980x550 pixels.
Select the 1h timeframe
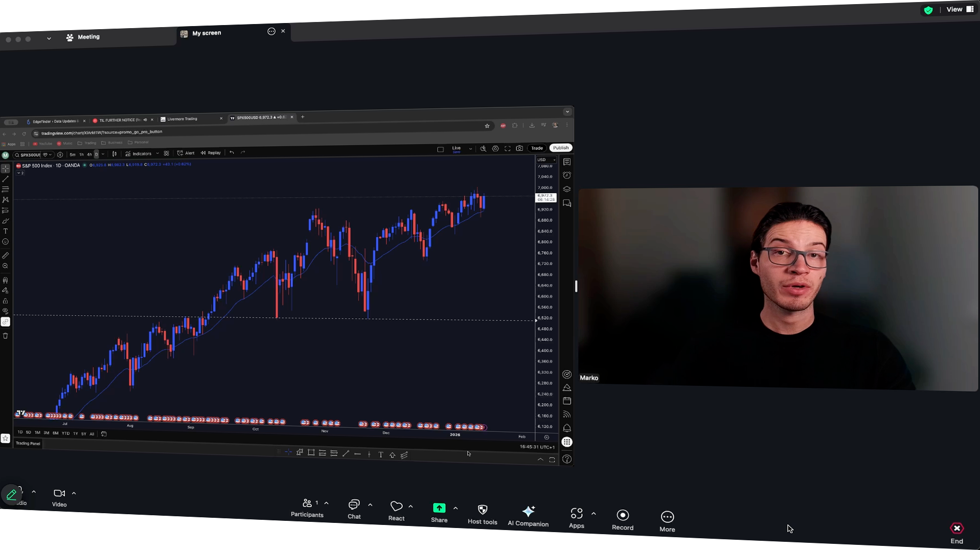(81, 154)
